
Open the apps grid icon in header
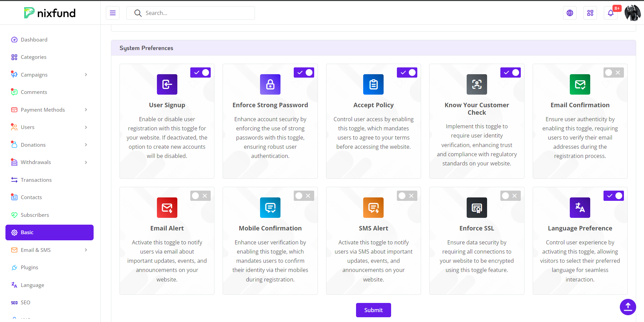[x=590, y=13]
